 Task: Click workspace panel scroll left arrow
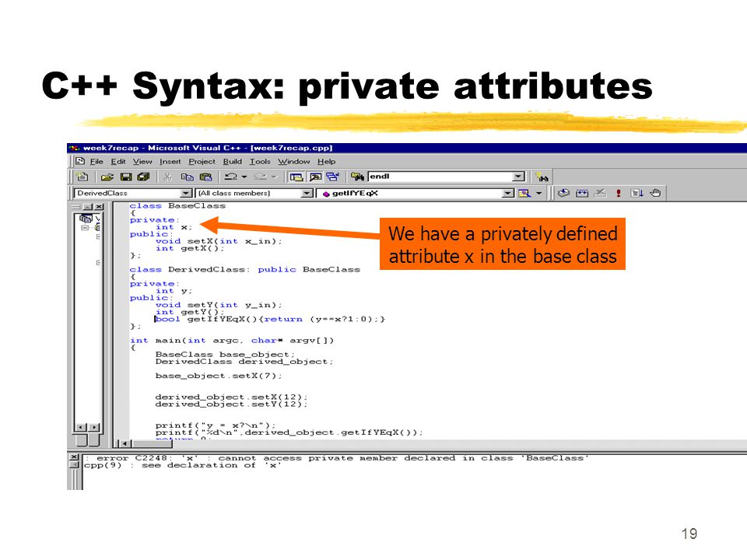[80, 427]
